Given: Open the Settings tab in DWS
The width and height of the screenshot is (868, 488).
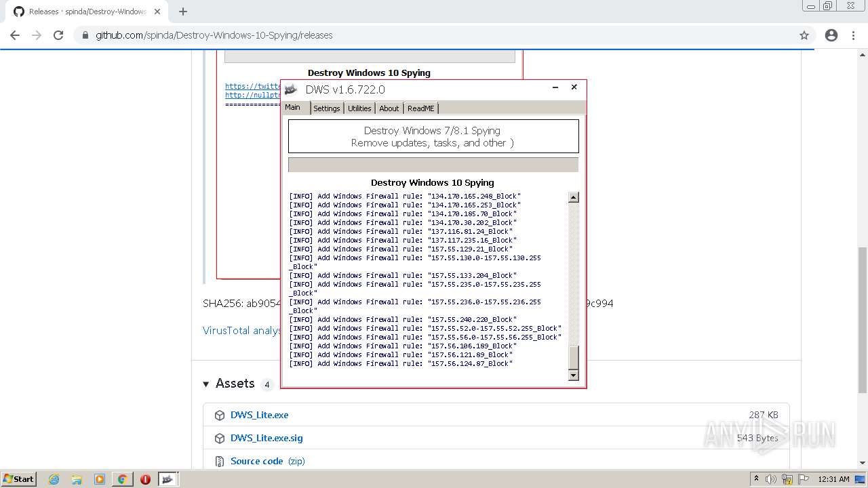Looking at the screenshot, I should [327, 108].
